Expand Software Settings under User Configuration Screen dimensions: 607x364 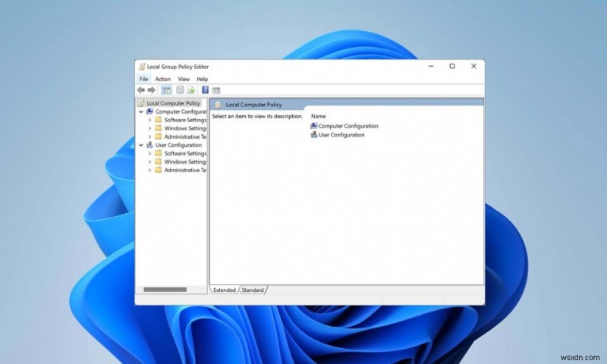(x=149, y=154)
